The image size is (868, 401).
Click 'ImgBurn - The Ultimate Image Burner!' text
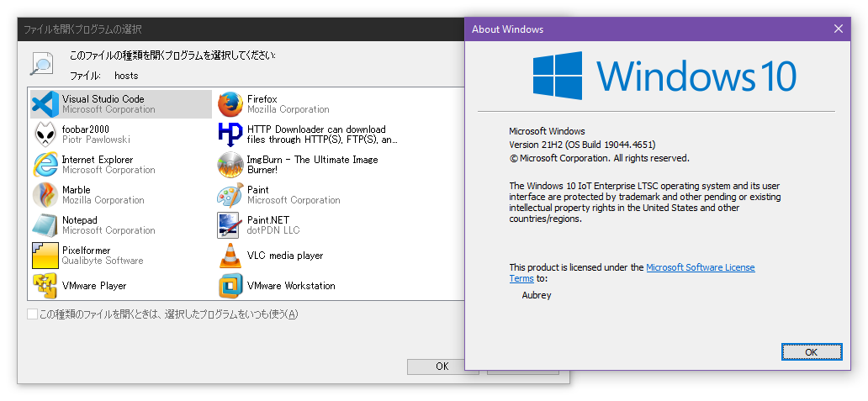click(x=313, y=165)
